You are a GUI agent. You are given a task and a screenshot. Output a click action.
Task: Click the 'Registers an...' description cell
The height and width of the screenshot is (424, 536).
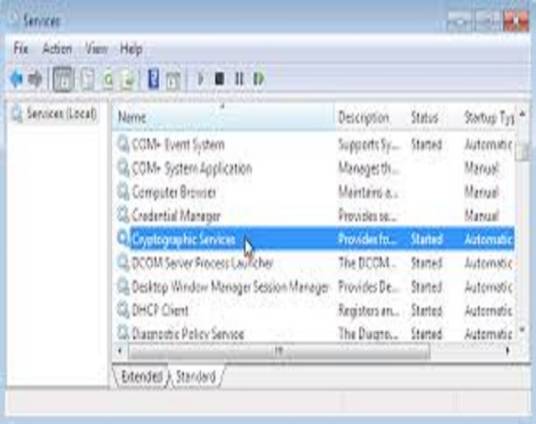coord(368,310)
